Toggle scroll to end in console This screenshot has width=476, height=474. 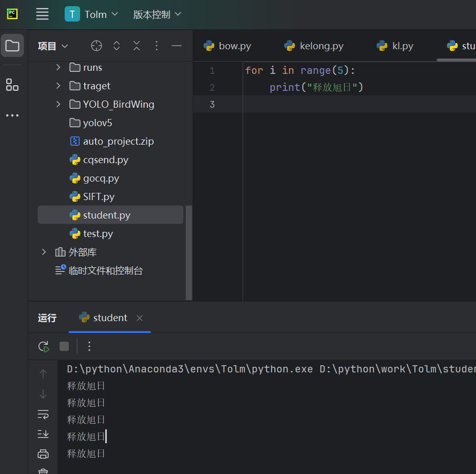point(43,434)
